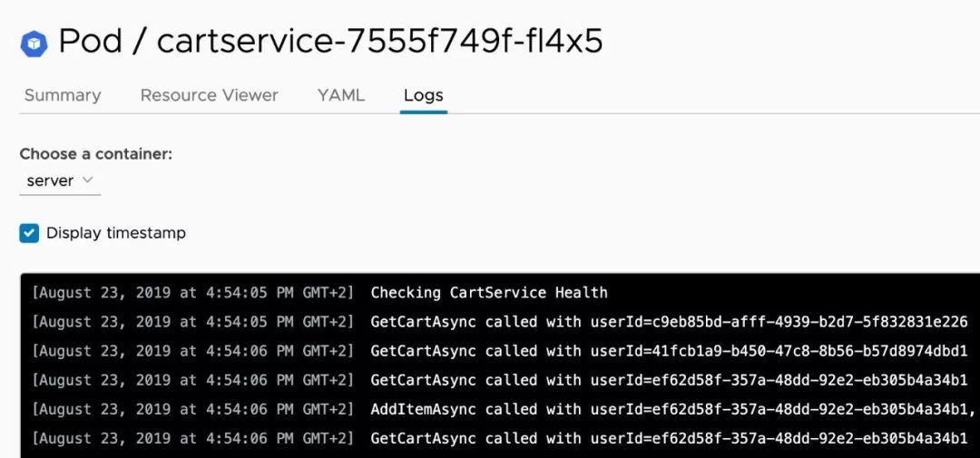Open the YAML tab
The height and width of the screenshot is (458, 980).
point(341,95)
